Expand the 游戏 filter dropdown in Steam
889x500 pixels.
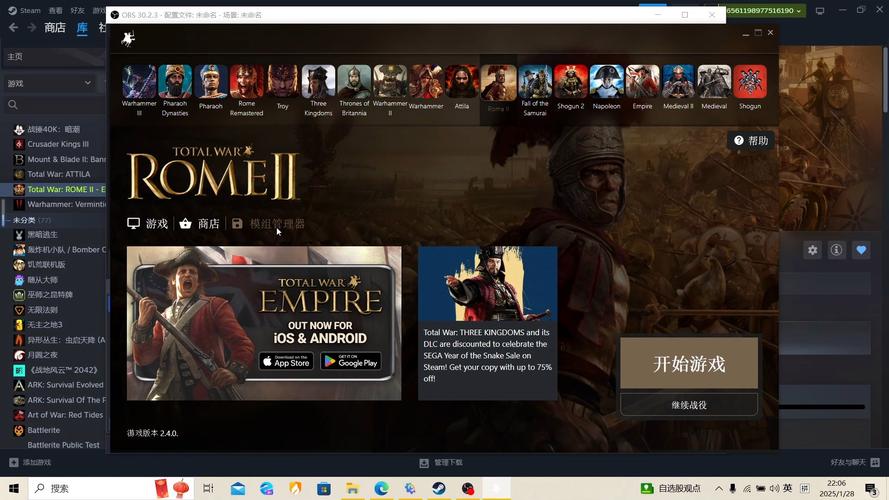tap(50, 83)
